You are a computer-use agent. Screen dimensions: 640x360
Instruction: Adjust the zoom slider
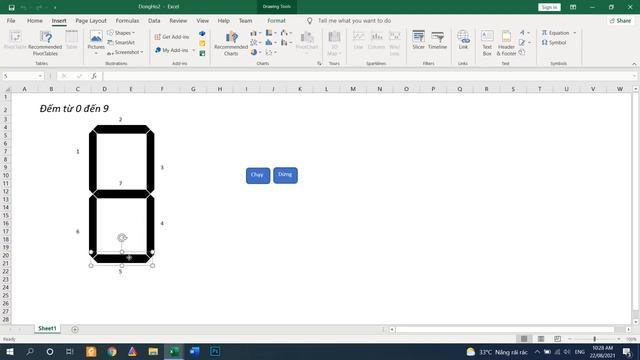[x=595, y=339]
